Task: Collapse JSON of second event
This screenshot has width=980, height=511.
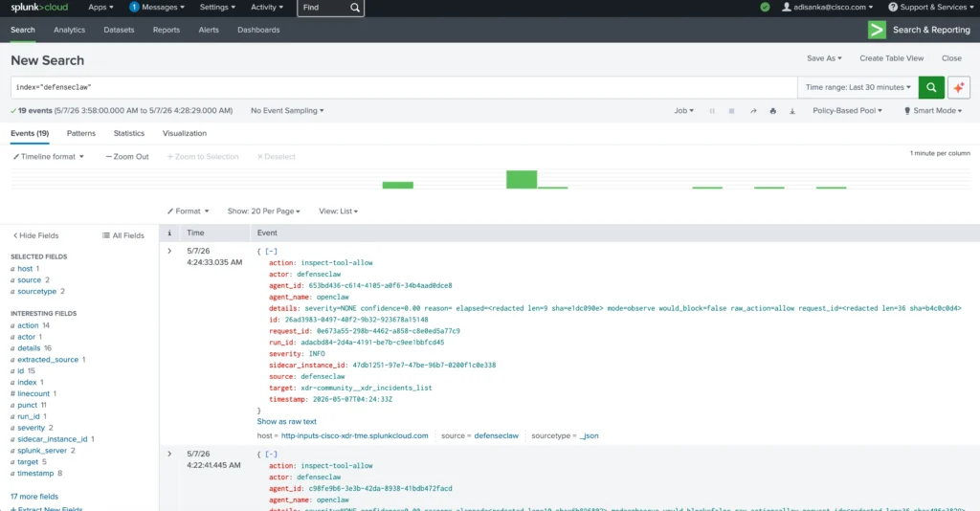Action: (x=271, y=455)
